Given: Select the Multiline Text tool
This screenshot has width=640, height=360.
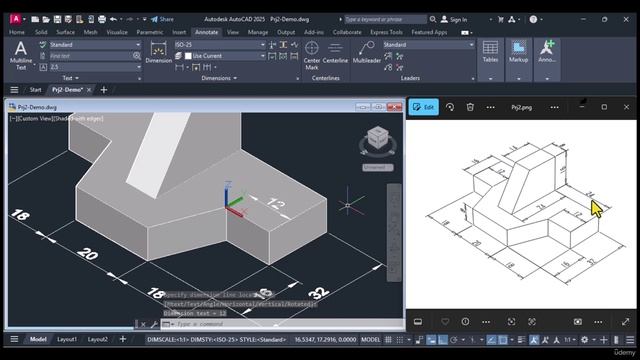Looking at the screenshot, I should click(x=21, y=55).
